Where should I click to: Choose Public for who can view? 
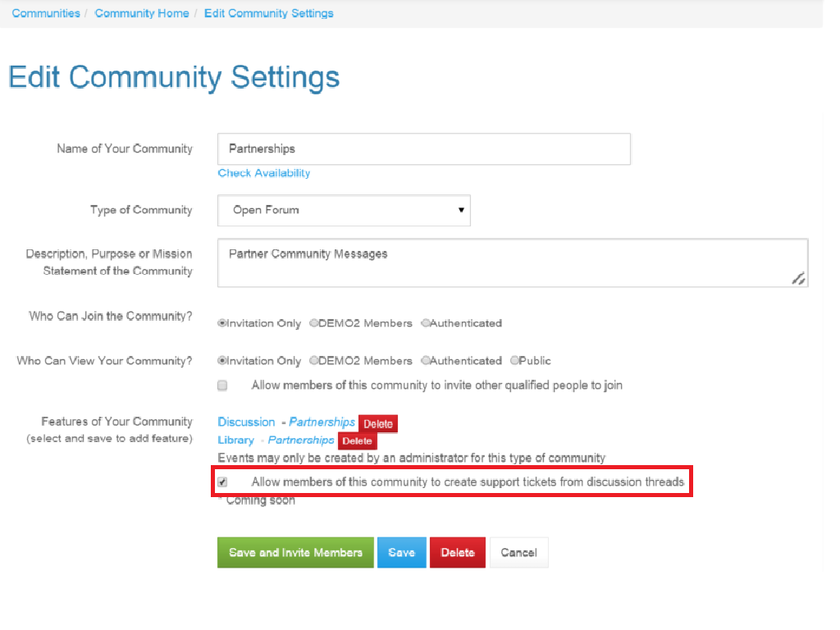pos(514,361)
